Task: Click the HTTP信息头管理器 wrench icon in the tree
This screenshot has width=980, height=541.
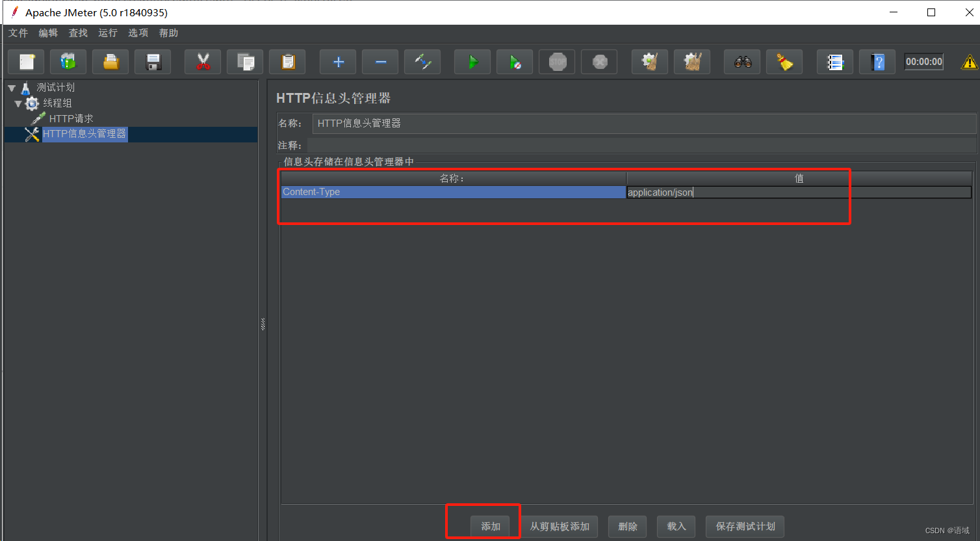Action: tap(32, 134)
